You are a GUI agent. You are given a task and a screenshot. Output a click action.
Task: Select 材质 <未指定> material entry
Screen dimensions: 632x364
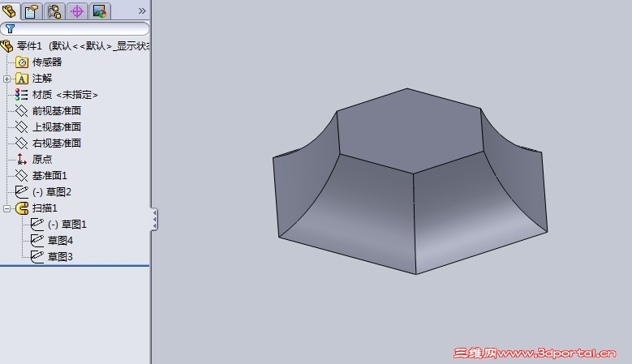65,95
